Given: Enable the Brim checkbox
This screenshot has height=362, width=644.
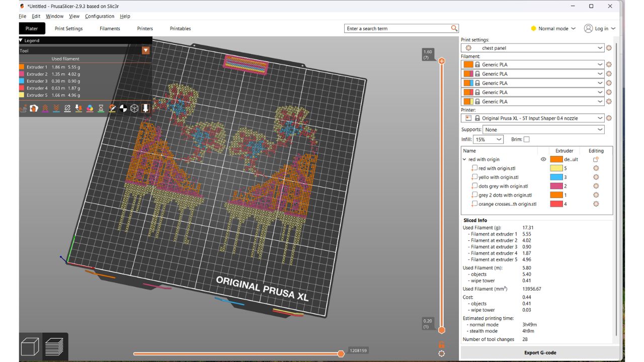Looking at the screenshot, I should pos(526,139).
